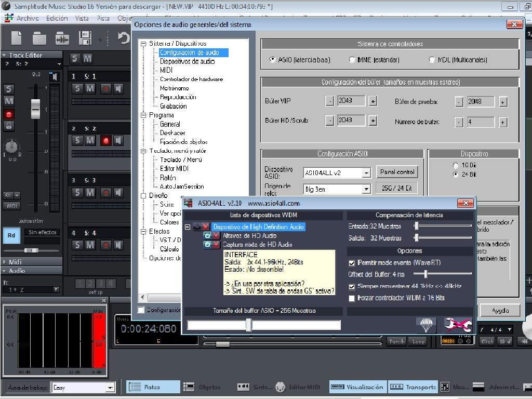Select Dispositivos de audio tree item
This screenshot has width=532, height=399.
point(187,61)
